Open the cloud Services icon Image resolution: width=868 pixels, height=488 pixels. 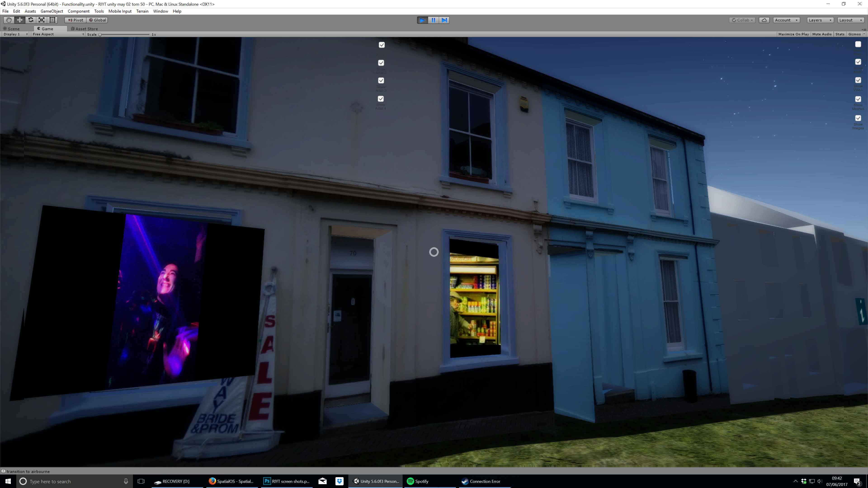[x=764, y=20]
